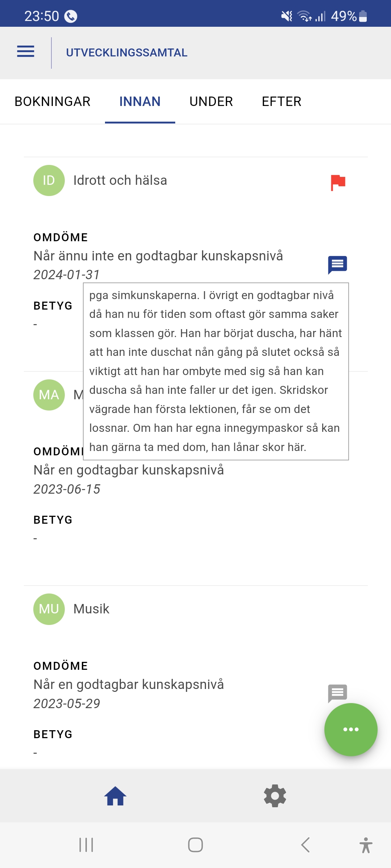
Task: Open the settings gear icon
Action: (275, 796)
